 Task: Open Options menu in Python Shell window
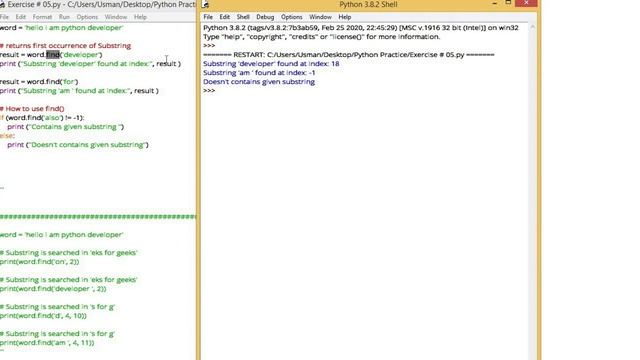tap(291, 17)
